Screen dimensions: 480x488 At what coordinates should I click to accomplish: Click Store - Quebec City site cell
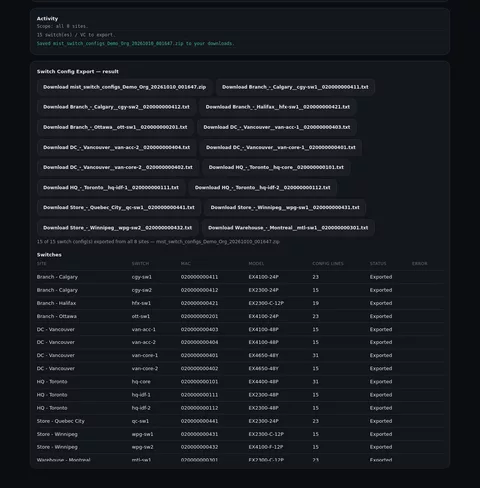pos(61,421)
